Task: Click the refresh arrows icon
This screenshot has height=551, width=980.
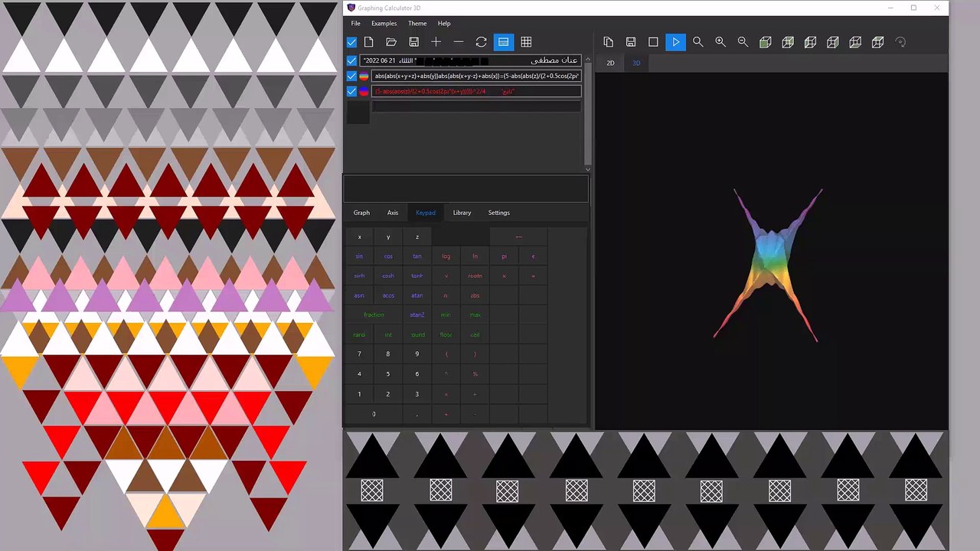Action: 481,42
